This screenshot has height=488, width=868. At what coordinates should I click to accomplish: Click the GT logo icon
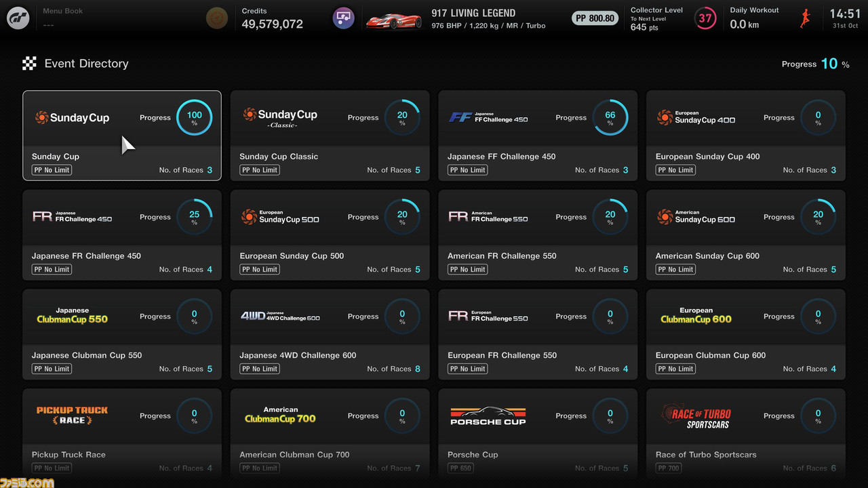(18, 18)
